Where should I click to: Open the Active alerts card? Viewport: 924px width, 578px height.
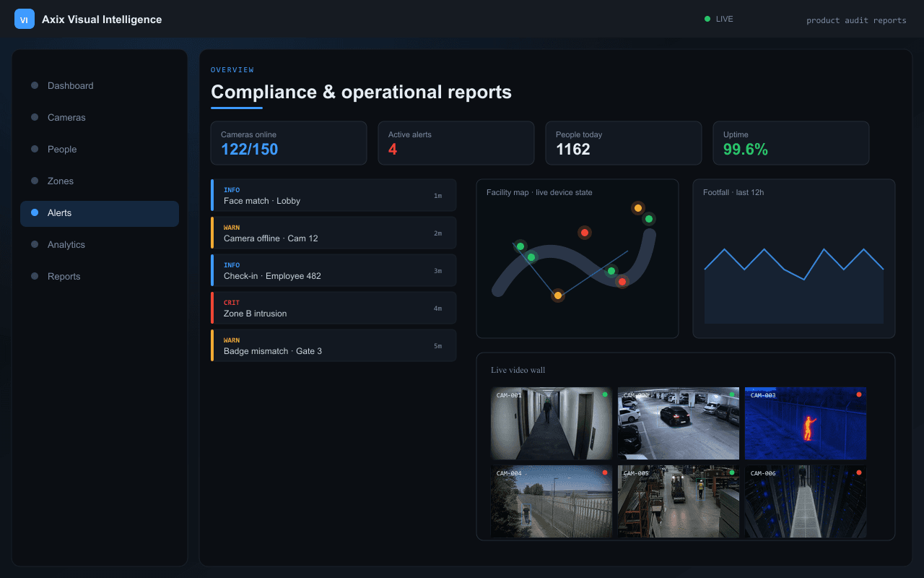point(456,143)
